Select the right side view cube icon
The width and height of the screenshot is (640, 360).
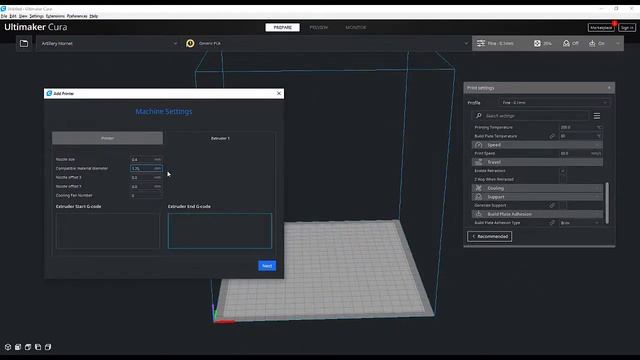[x=48, y=347]
